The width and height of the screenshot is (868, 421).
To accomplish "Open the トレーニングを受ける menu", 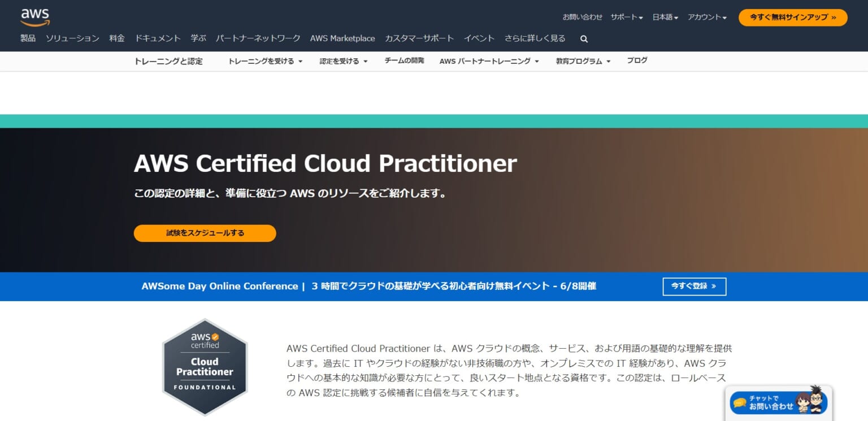I will [262, 61].
